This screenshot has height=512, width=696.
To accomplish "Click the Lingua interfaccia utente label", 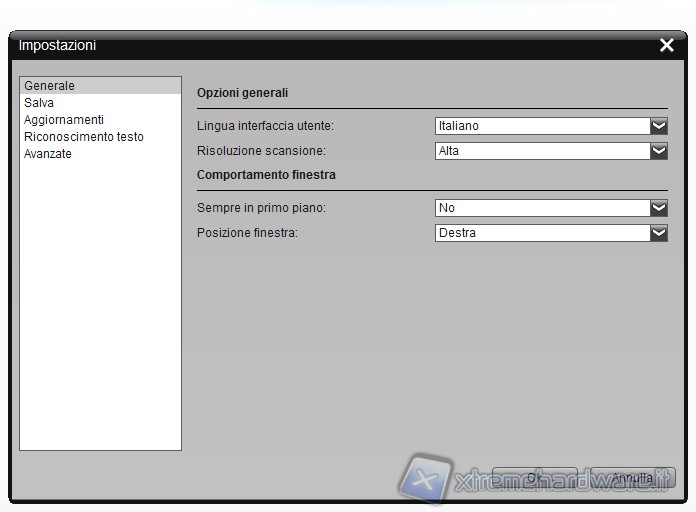I will click(x=265, y=126).
